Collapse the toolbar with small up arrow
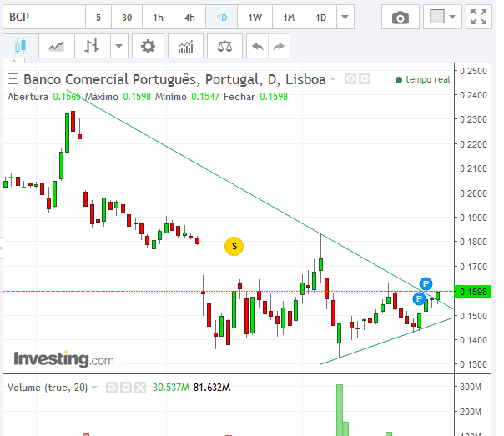This screenshot has height=436, width=504. pos(13,60)
